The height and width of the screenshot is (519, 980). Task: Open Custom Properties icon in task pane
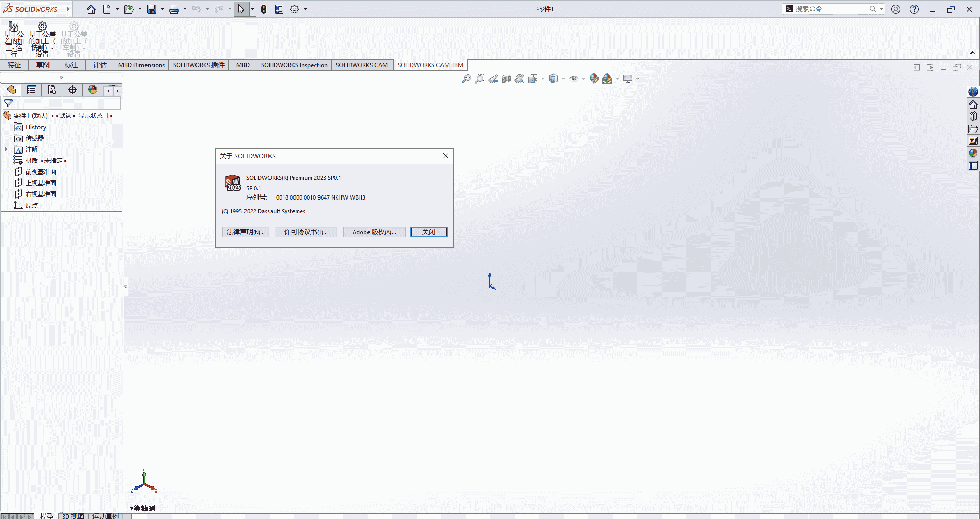click(x=973, y=165)
